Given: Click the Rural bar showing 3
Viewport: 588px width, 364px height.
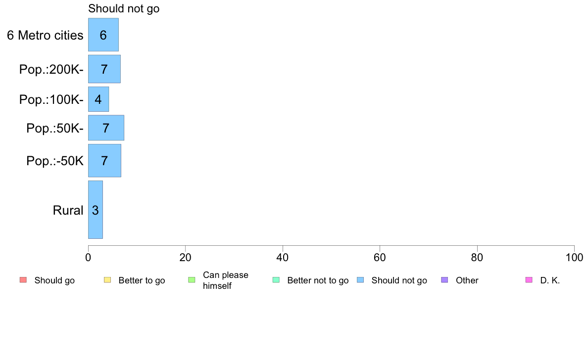Looking at the screenshot, I should (96, 210).
